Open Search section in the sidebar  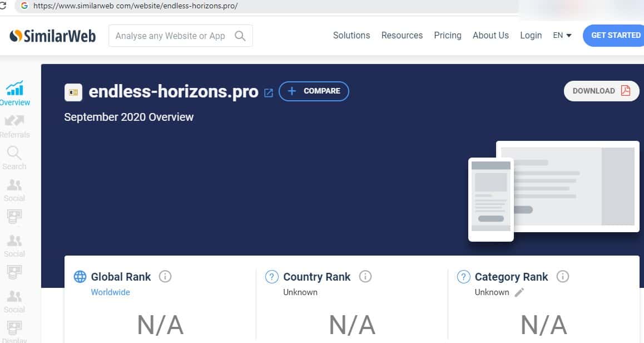pyautogui.click(x=14, y=158)
